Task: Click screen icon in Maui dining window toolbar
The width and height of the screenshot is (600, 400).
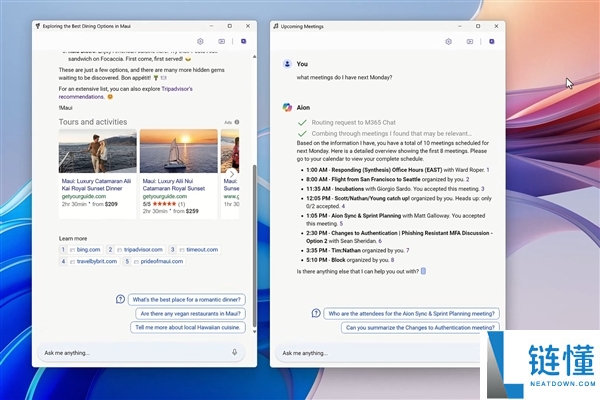Action: 222,41
